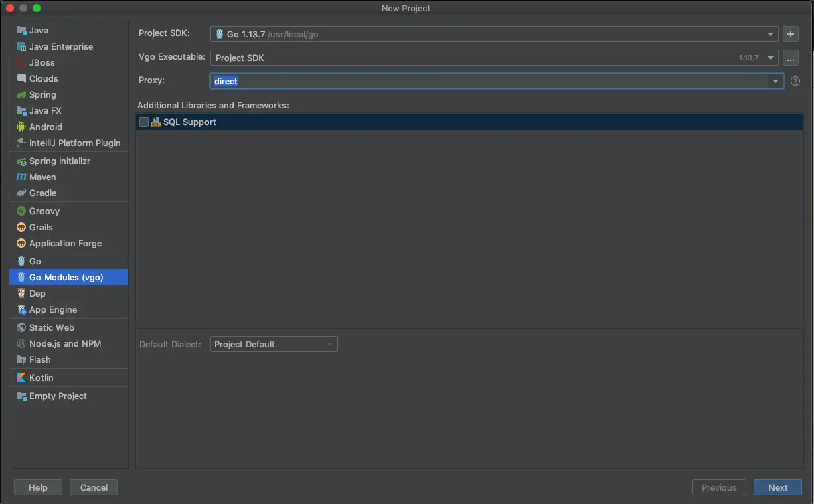Click the Node.js and NPM icon
814x504 pixels.
(21, 343)
